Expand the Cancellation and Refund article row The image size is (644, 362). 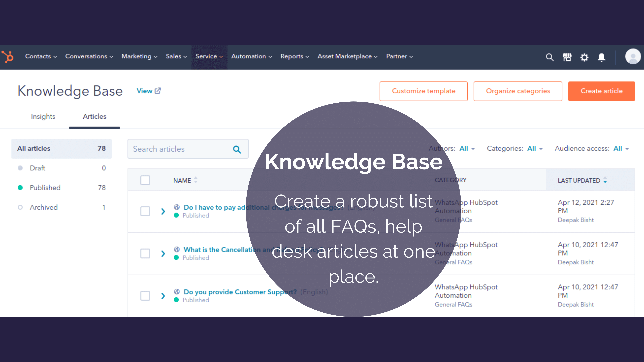click(x=163, y=254)
